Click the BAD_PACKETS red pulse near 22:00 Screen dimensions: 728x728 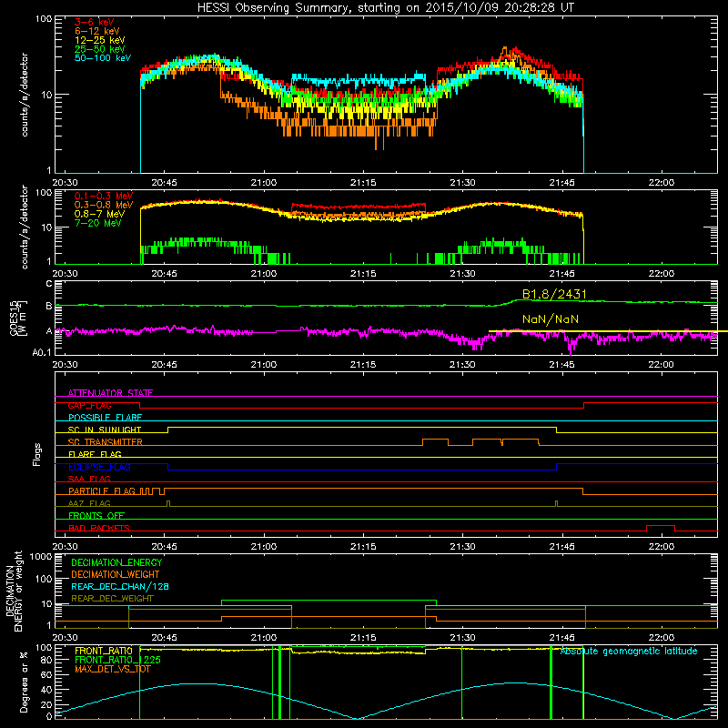661,528
